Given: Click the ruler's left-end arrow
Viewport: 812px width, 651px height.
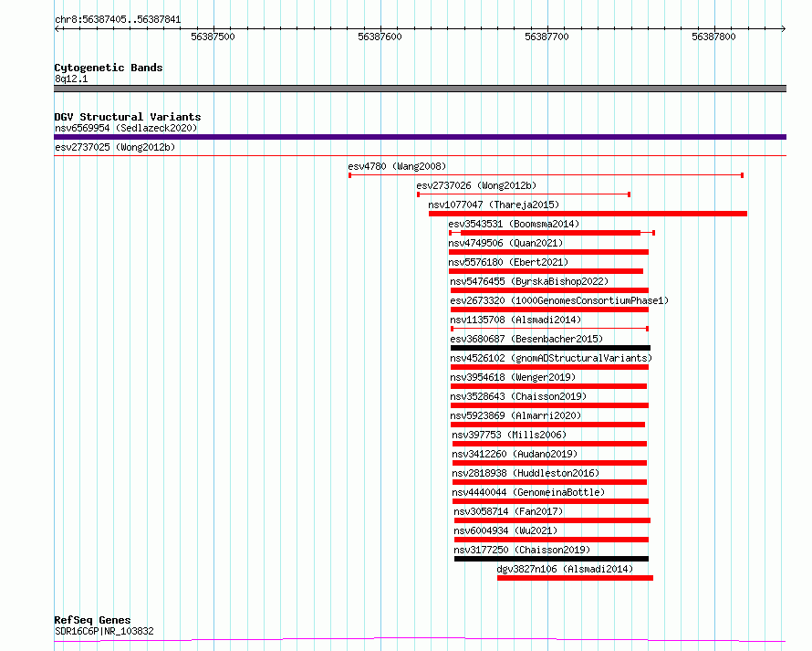Looking at the screenshot, I should click(x=57, y=29).
